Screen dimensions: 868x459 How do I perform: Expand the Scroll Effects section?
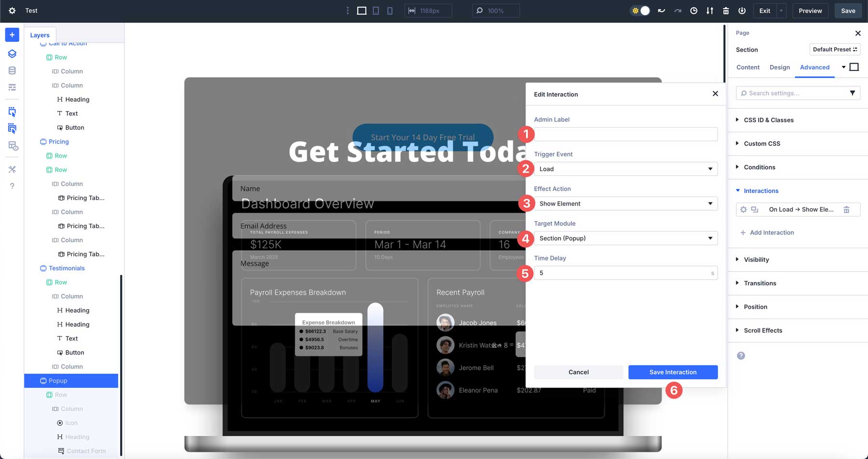pos(762,330)
